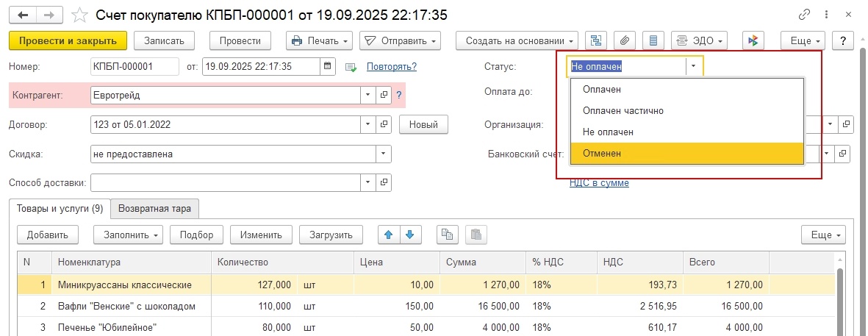Click the Записать button
The height and width of the screenshot is (336, 868).
click(164, 40)
